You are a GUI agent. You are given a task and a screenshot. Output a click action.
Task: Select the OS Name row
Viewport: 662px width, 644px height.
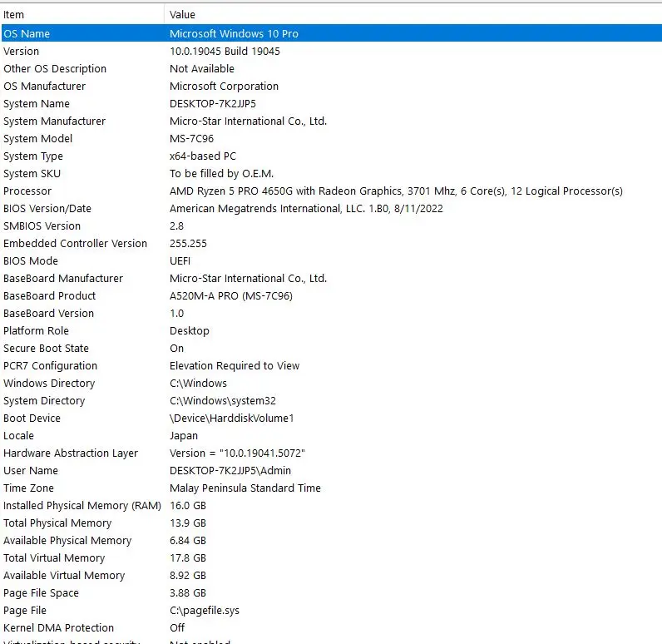click(331, 33)
